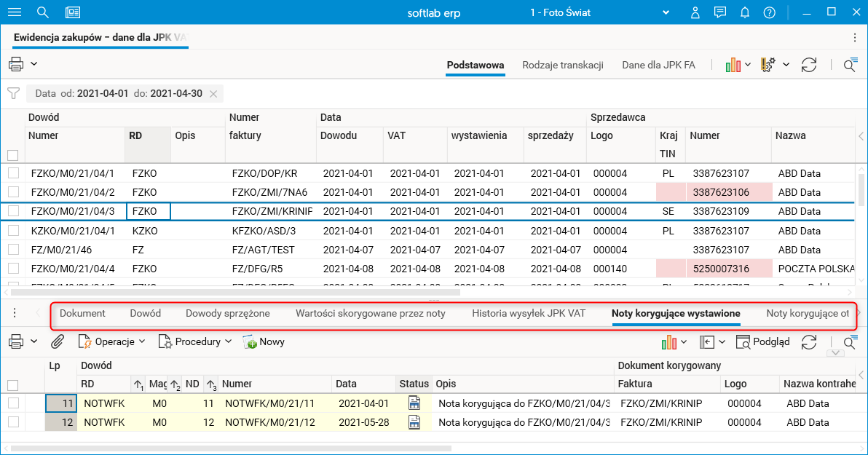Click the Podgląd preview button
Screen dimensions: 868x455
[x=762, y=341]
